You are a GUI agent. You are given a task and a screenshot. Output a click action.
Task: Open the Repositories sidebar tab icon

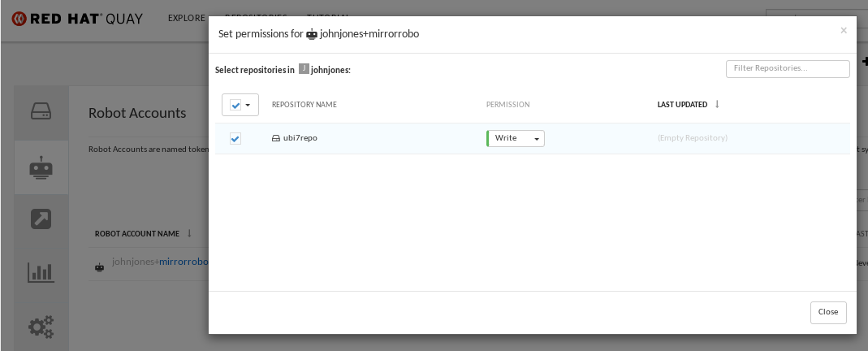tap(41, 111)
